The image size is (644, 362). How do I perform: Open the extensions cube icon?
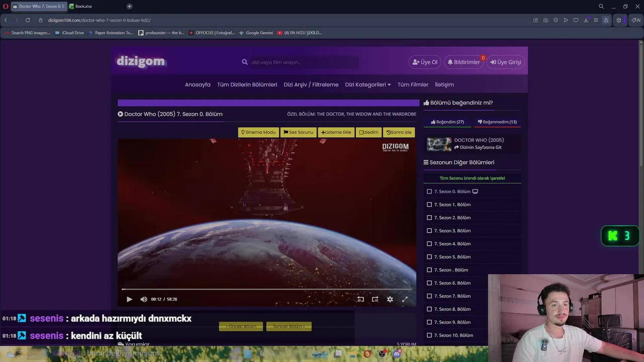(619, 20)
